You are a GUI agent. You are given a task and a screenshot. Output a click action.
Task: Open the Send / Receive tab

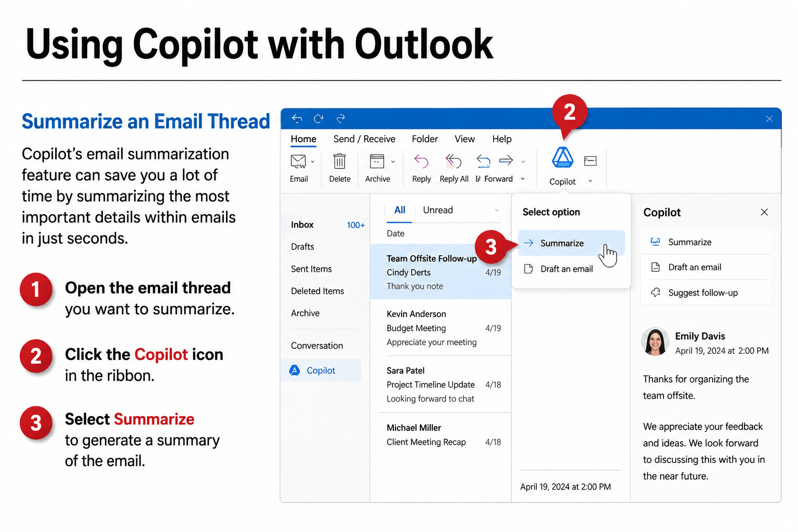click(x=364, y=139)
